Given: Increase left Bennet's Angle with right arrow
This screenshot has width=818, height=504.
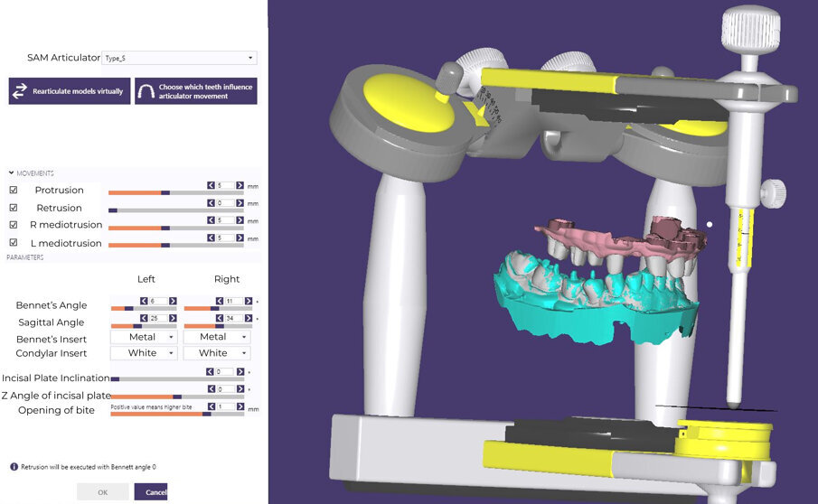Looking at the screenshot, I should pyautogui.click(x=173, y=302).
